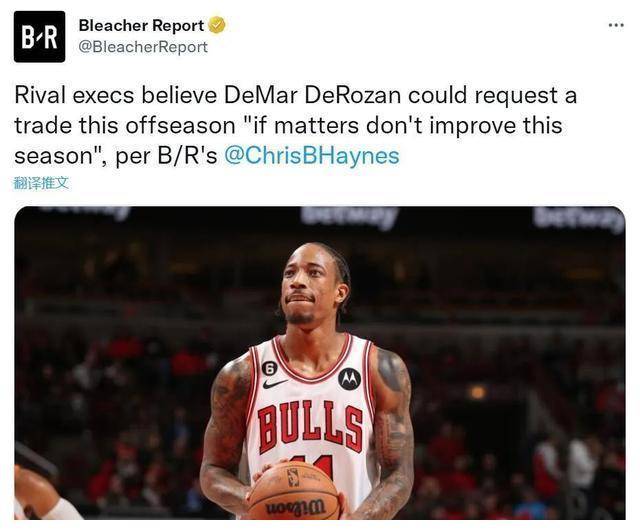This screenshot has width=640, height=530.
Task: Click the Bleacher Report display name
Action: point(141,26)
